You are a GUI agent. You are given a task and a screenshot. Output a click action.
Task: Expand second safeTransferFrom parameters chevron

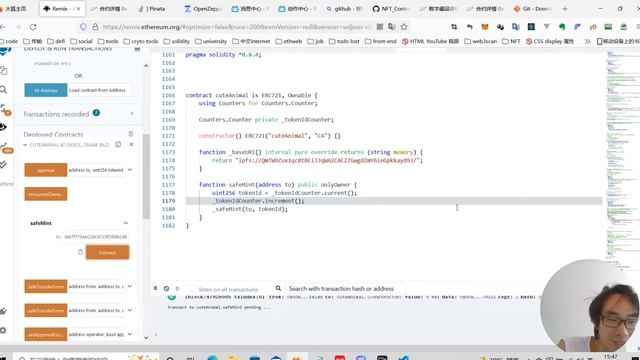coord(130,310)
